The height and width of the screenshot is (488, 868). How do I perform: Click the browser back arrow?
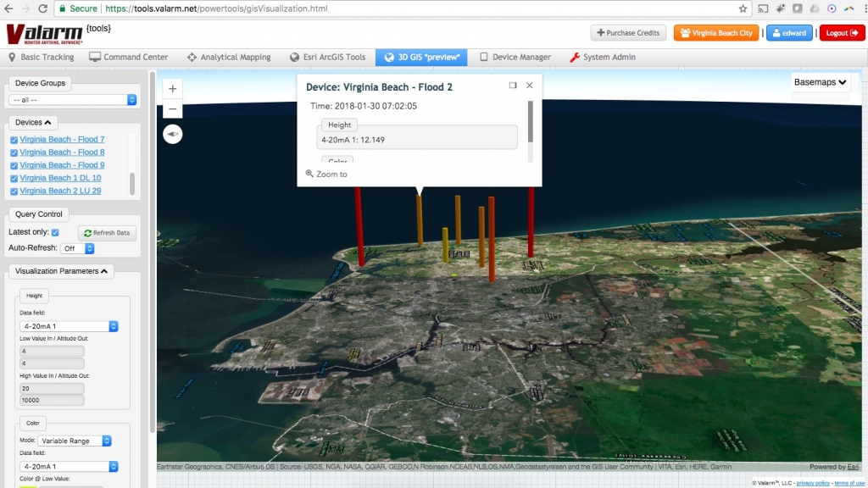[x=8, y=8]
